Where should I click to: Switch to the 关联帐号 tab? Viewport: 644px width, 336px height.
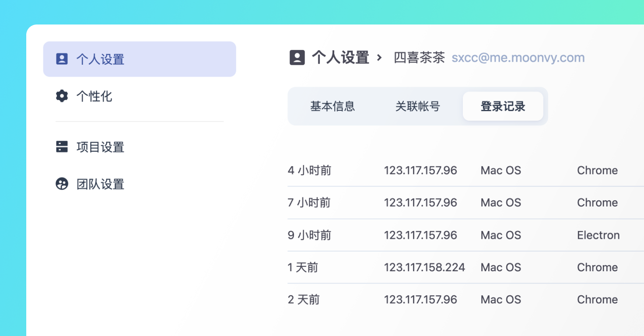pos(418,106)
